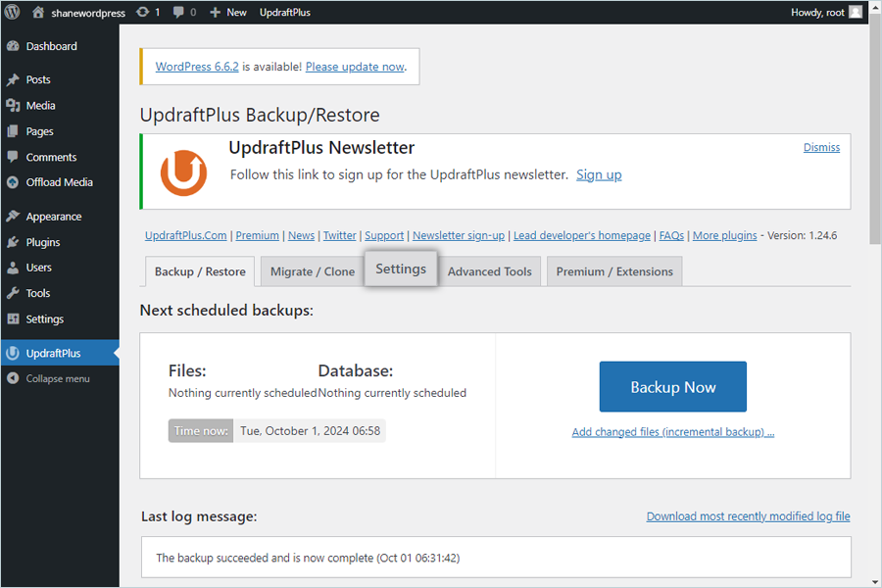882x588 pixels.
Task: Click the Posts pushpin icon
Action: [13, 79]
